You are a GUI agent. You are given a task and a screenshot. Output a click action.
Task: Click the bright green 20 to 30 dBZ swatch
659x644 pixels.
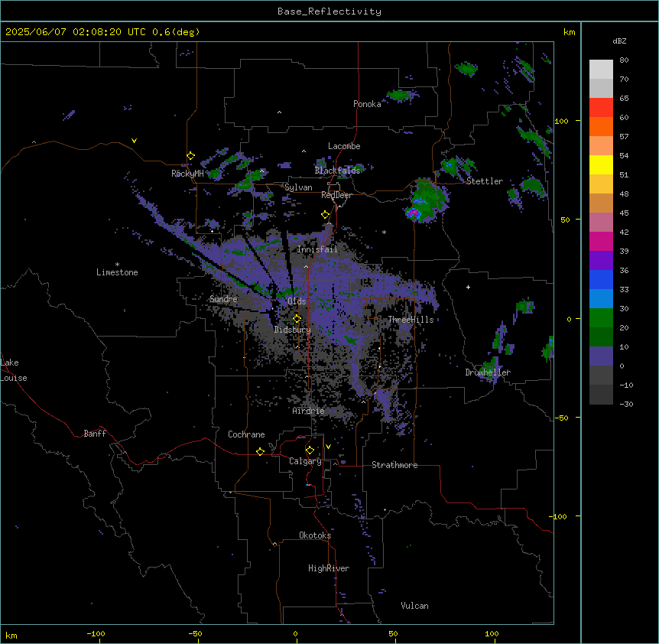point(601,318)
